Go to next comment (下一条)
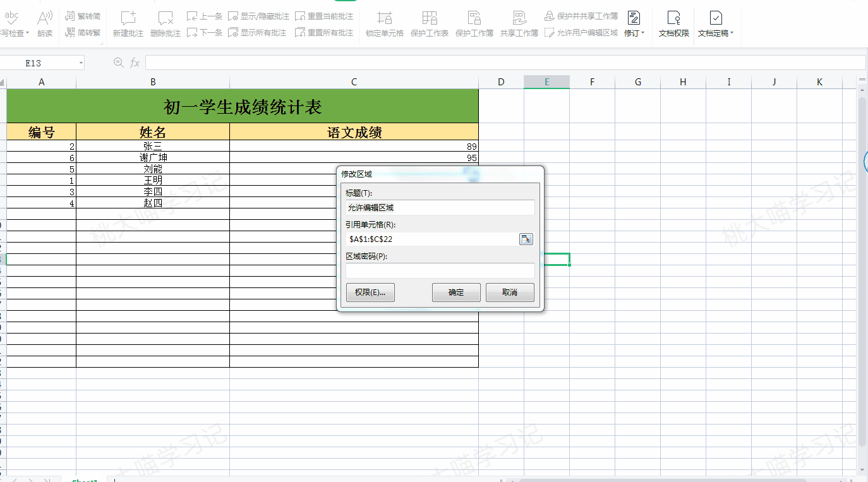 205,32
